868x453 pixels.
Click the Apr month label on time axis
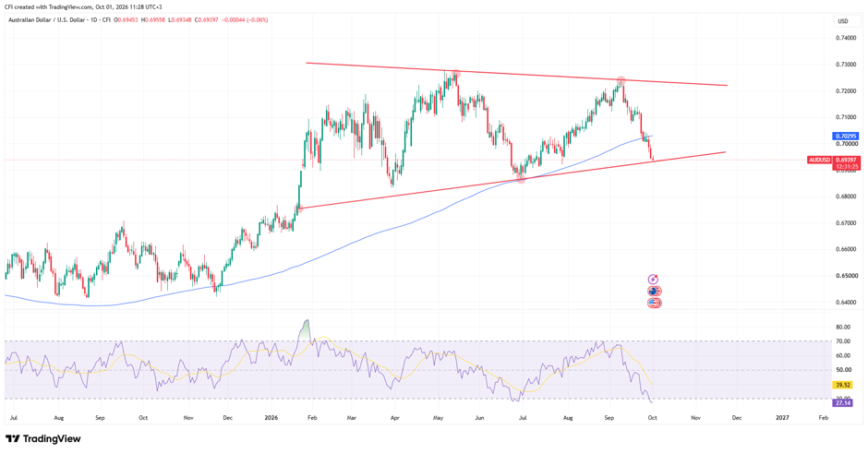pyautogui.click(x=394, y=418)
